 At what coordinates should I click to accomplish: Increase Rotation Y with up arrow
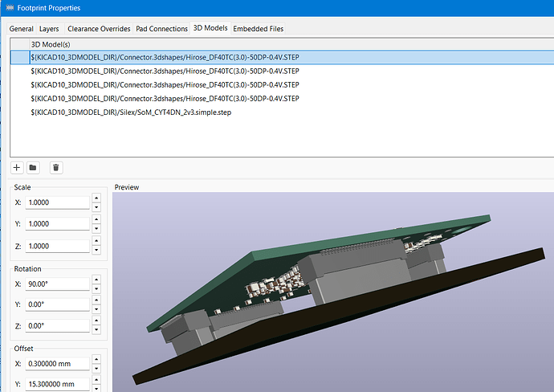(96, 300)
